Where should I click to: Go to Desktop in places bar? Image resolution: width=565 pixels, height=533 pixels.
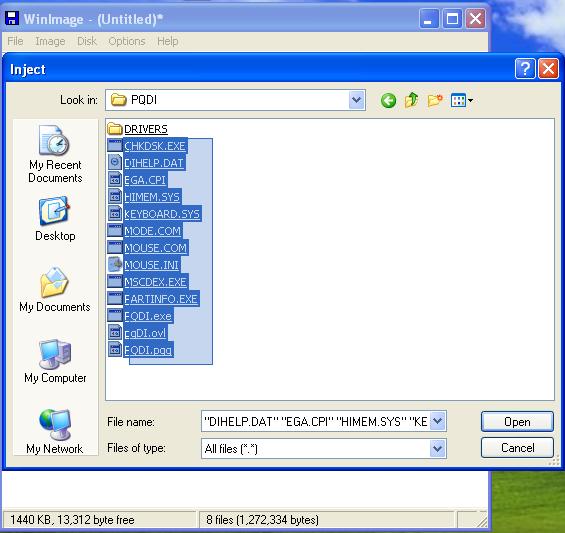click(x=55, y=219)
